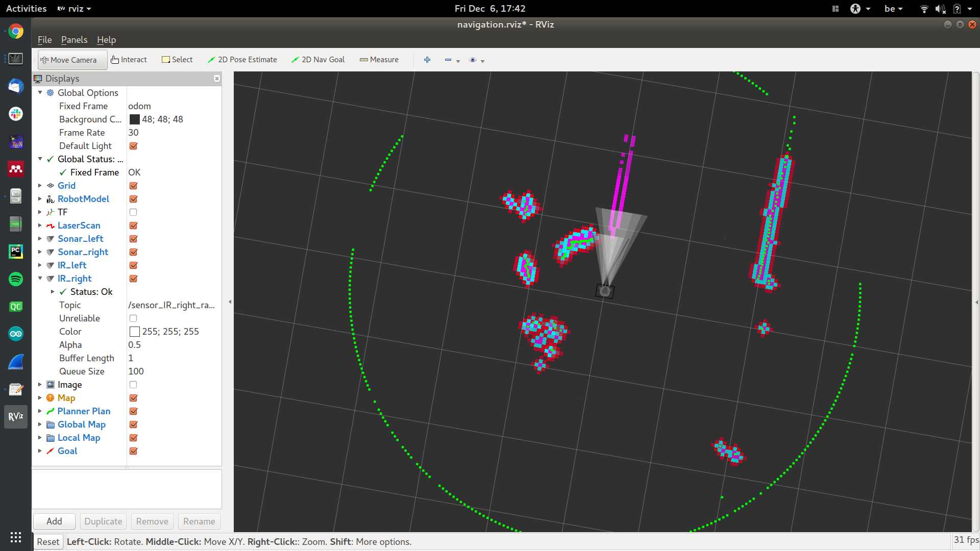Screen dimensions: 980x551
Task: Open the clock and calendar menu
Action: click(x=490, y=9)
